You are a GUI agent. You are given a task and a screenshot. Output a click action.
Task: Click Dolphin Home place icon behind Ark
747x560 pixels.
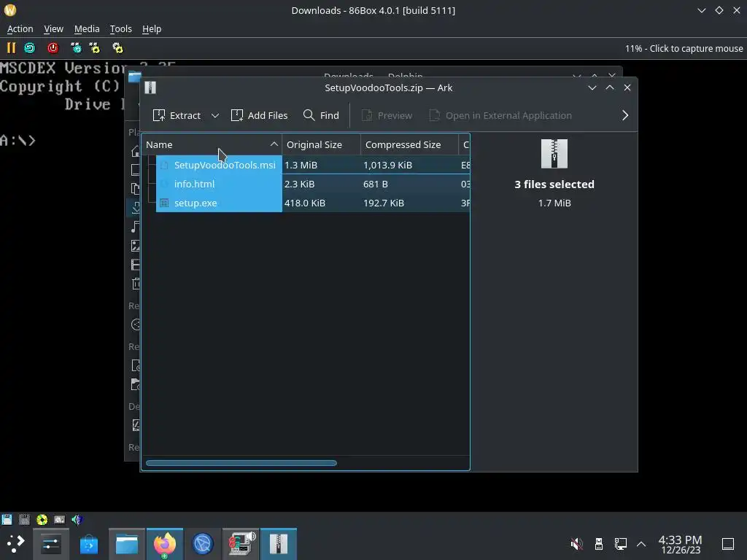tap(135, 152)
